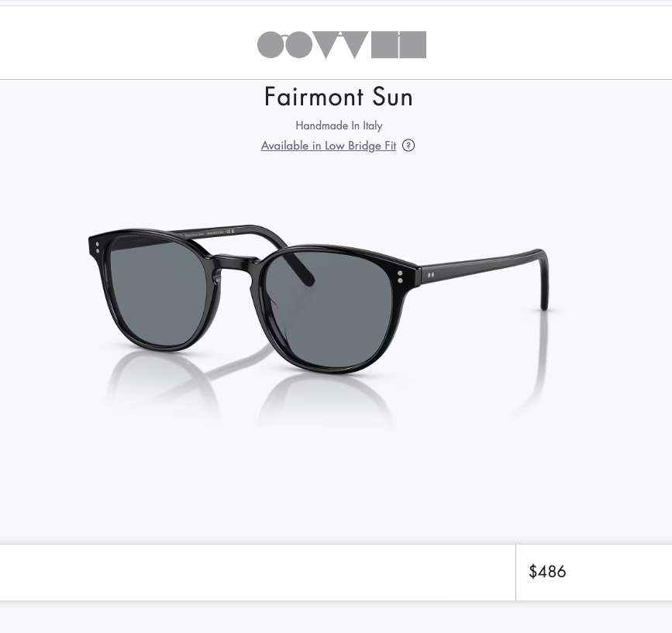Click the rivet dots on the left frame corner
672x633 pixels.
(x=97, y=248)
